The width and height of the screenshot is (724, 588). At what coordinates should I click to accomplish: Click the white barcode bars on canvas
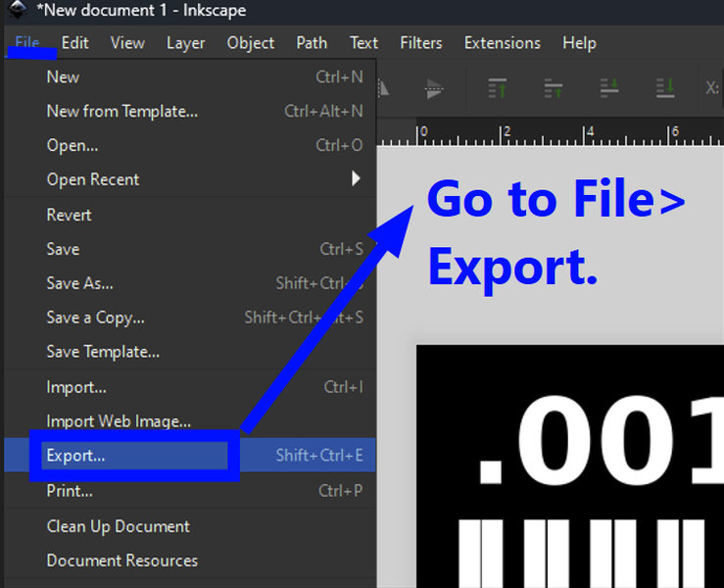582,554
